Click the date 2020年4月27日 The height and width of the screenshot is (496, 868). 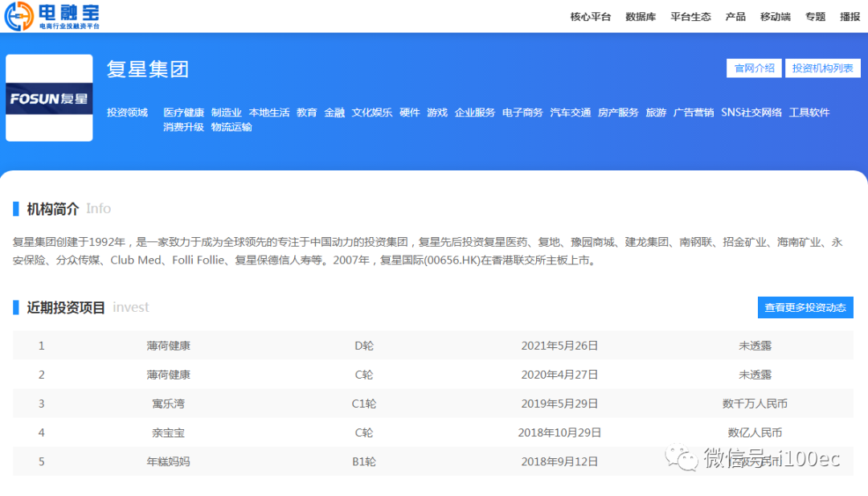pyautogui.click(x=559, y=375)
